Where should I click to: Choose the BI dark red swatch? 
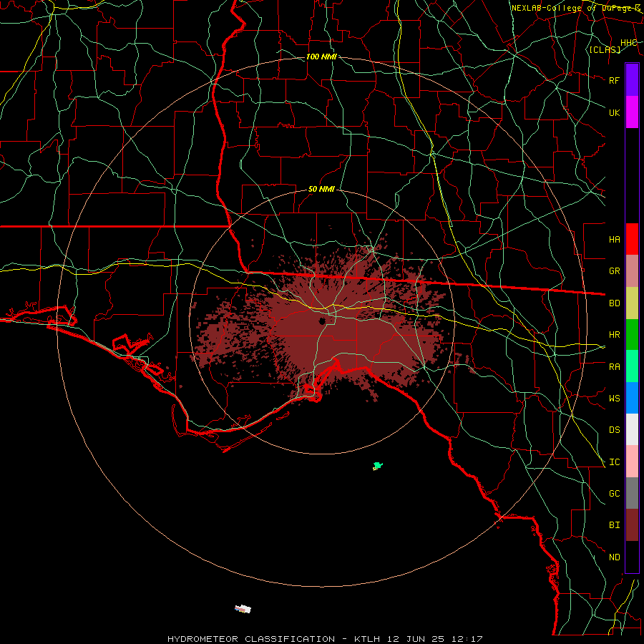632,525
